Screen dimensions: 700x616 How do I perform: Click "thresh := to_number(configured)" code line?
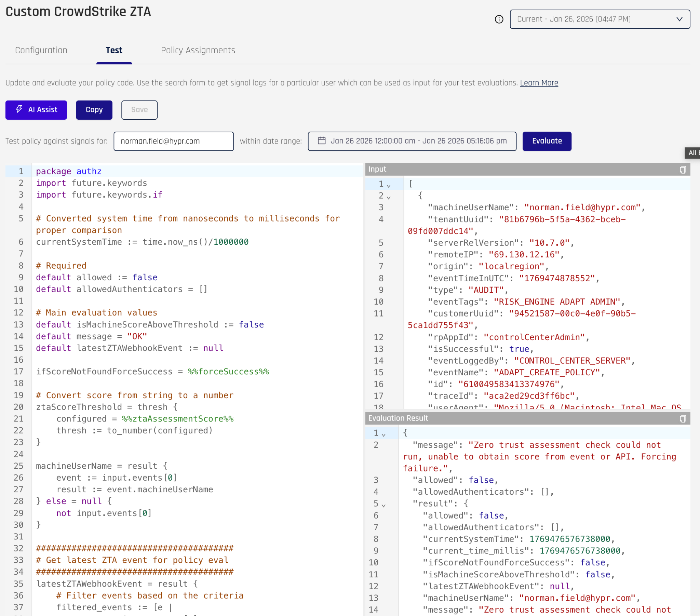click(x=134, y=430)
